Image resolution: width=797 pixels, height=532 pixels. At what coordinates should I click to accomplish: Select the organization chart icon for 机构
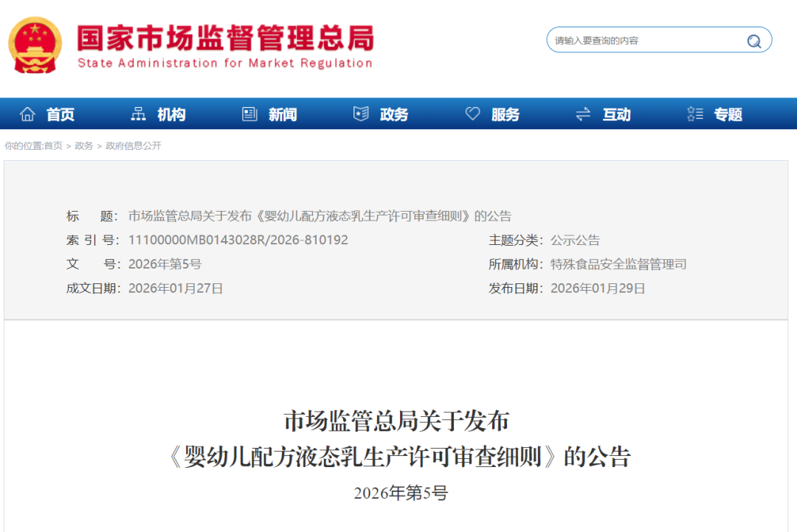tap(138, 114)
